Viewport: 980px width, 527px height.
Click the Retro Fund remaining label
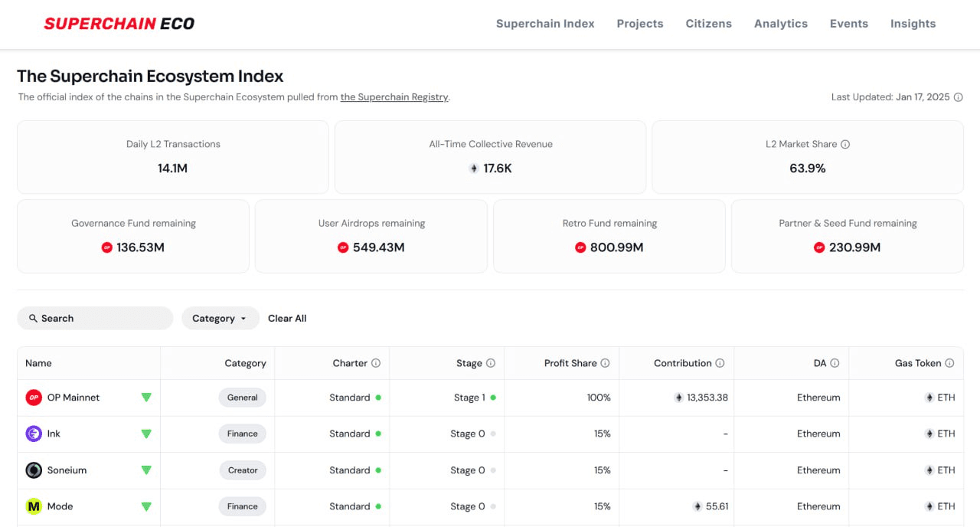(609, 224)
